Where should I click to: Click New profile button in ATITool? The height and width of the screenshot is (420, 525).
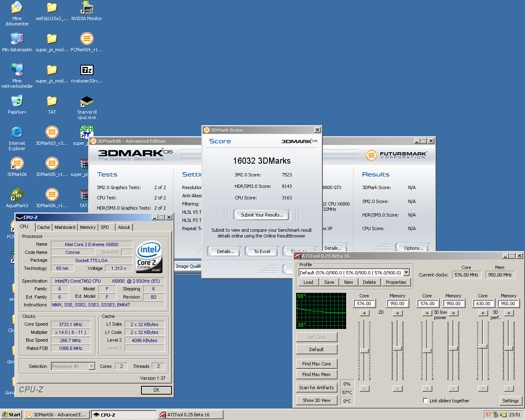tap(349, 282)
